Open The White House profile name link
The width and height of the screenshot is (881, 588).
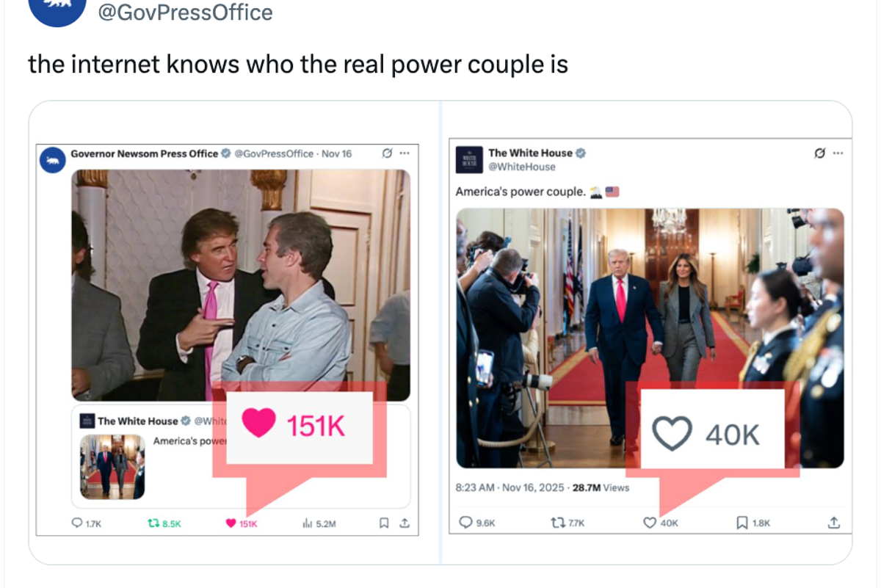[530, 153]
